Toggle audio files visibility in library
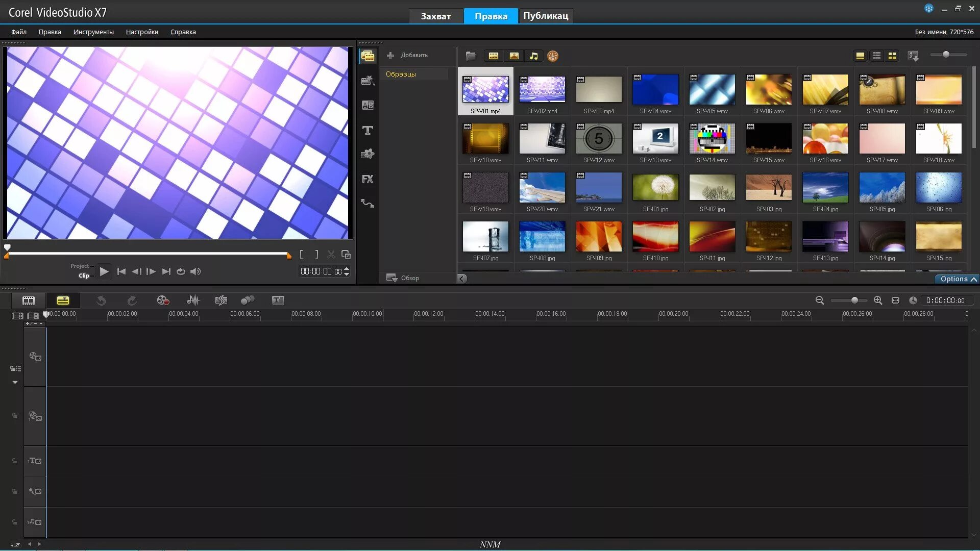This screenshot has height=551, width=980. pyautogui.click(x=533, y=56)
